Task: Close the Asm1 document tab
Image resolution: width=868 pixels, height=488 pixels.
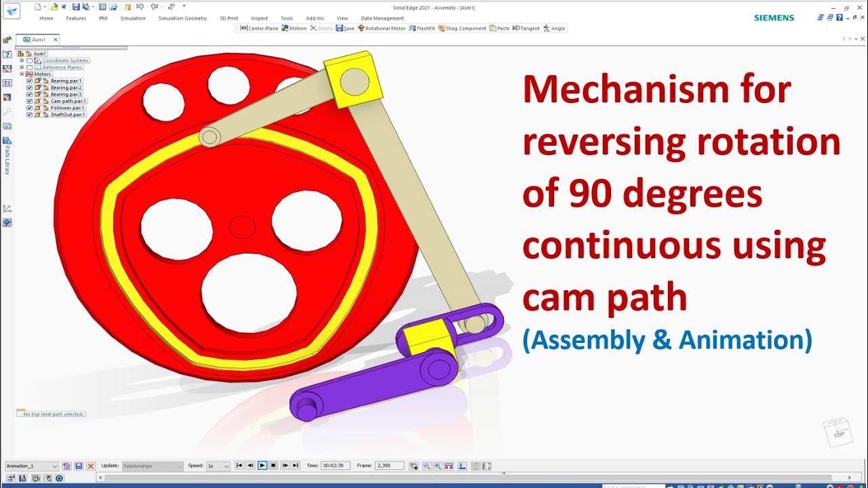Action: point(56,39)
